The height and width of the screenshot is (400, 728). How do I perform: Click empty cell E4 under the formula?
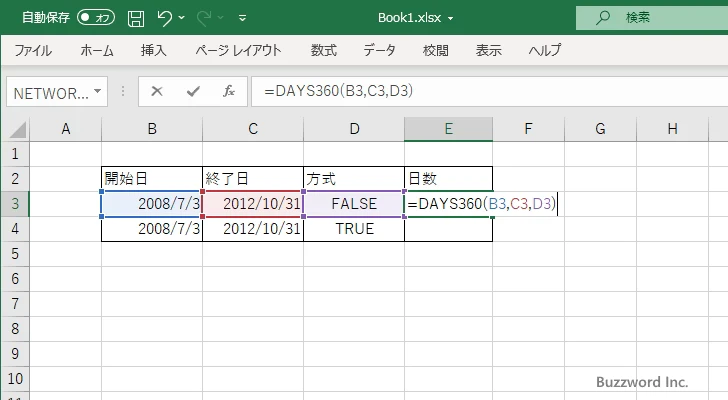click(x=448, y=229)
